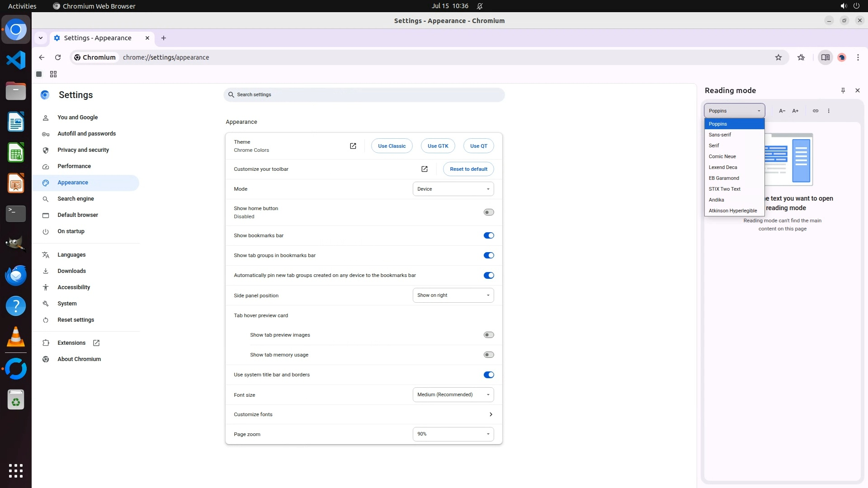Open Theme external link icon

pos(353,146)
